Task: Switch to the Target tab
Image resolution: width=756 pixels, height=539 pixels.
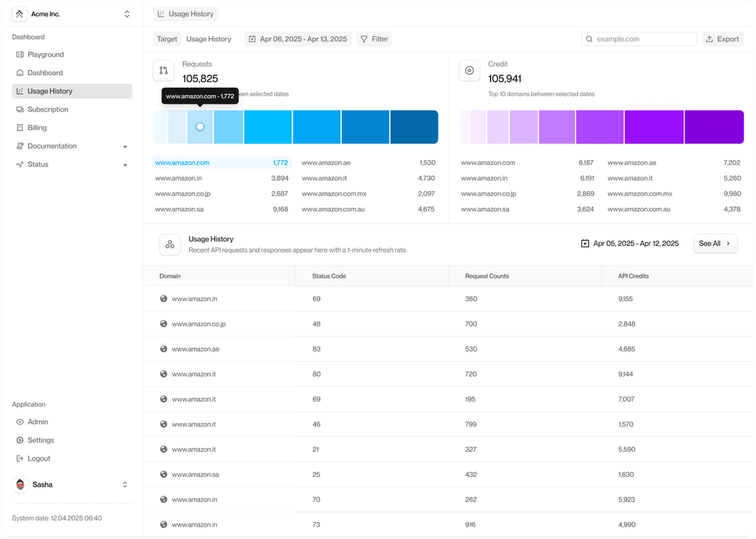Action: (x=167, y=39)
